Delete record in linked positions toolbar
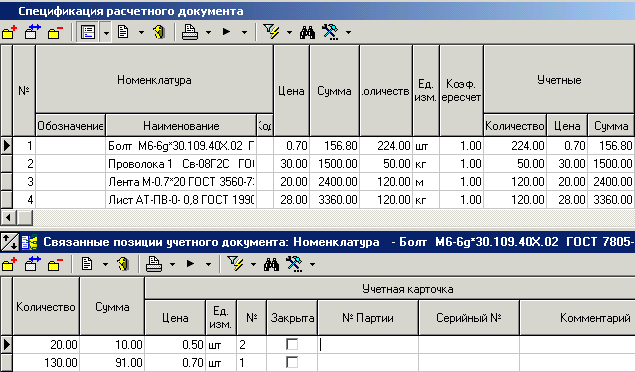The width and height of the screenshot is (635, 372). (55, 264)
